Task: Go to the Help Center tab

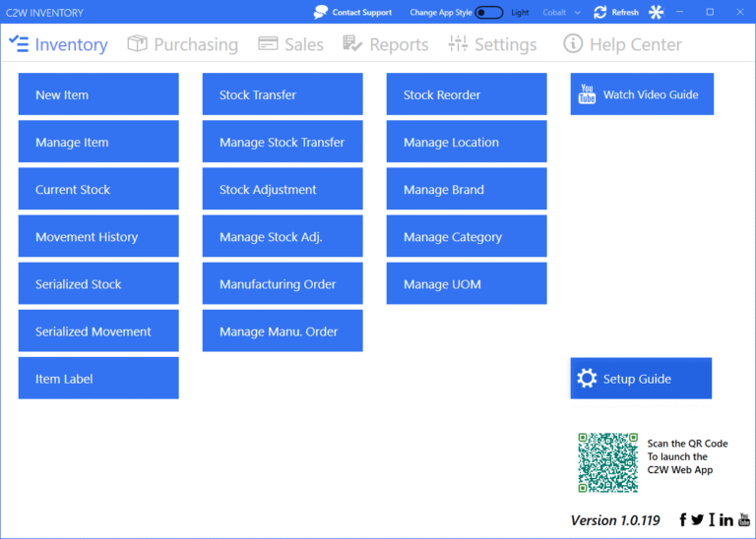Action: pos(622,44)
